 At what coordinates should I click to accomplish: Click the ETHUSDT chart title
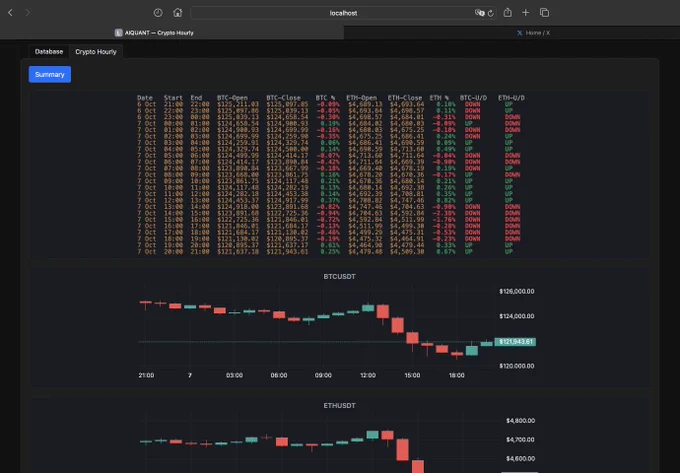(340, 406)
